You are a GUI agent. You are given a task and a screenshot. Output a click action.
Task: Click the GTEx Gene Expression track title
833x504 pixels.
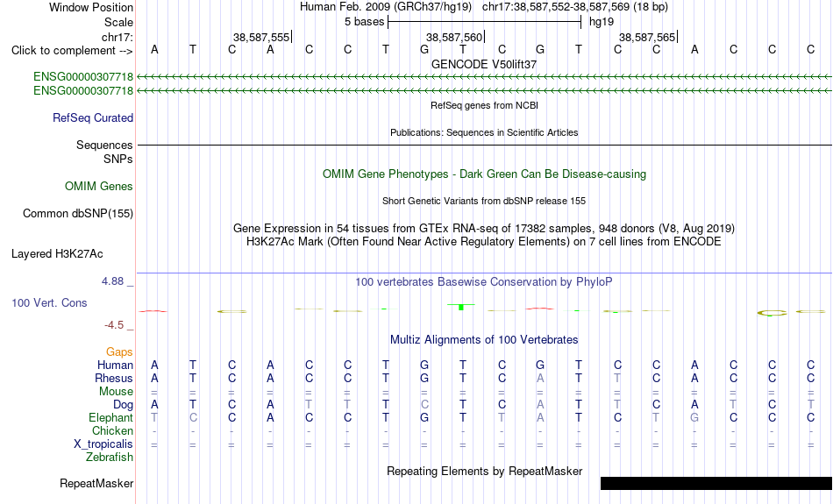pyautogui.click(x=484, y=229)
